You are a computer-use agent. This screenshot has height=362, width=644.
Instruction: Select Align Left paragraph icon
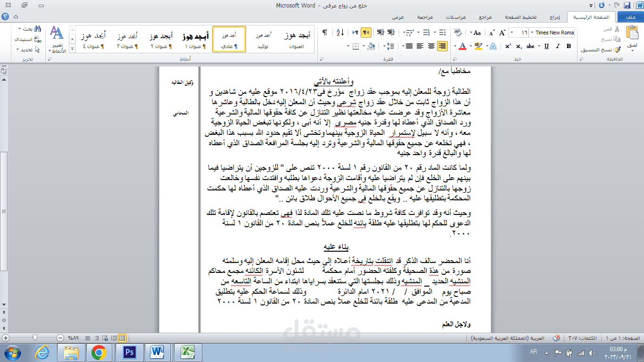[420, 46]
